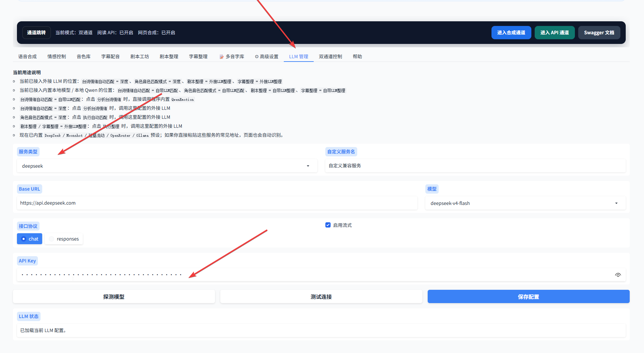644x353 pixels.
Task: Click the 通道跳转 label button
Action: (x=37, y=33)
